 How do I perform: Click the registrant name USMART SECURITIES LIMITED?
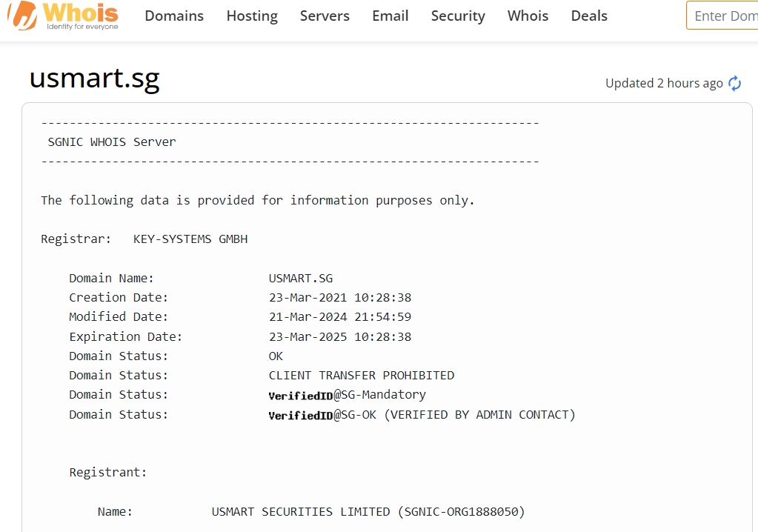pyautogui.click(x=300, y=512)
